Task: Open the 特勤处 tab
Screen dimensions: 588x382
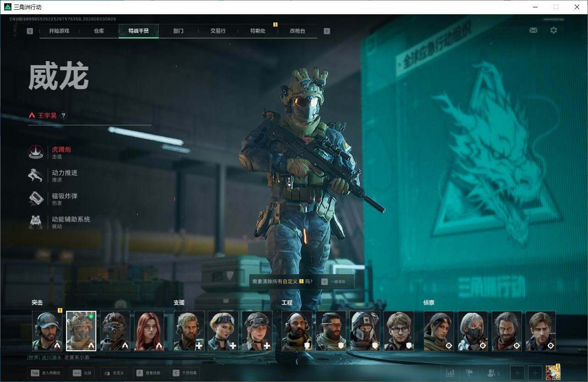Action: pyautogui.click(x=258, y=31)
